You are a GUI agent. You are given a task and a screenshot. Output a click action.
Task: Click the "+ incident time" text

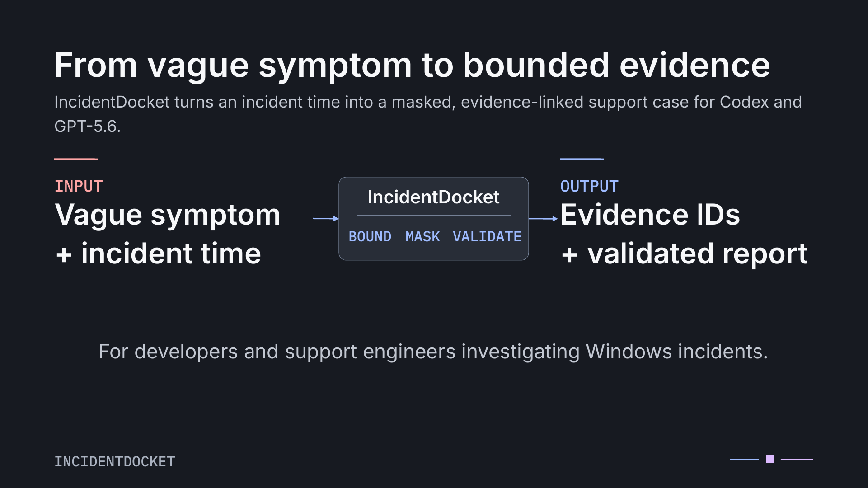(158, 253)
